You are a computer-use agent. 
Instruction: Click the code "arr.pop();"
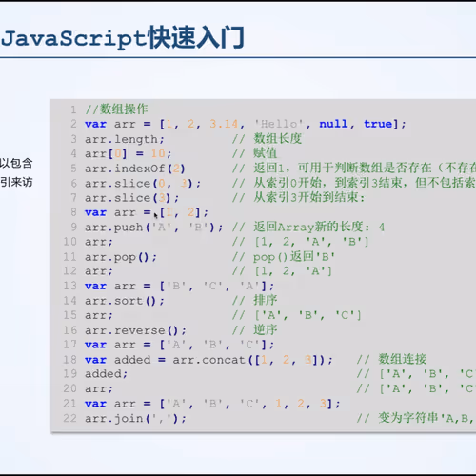click(x=121, y=257)
